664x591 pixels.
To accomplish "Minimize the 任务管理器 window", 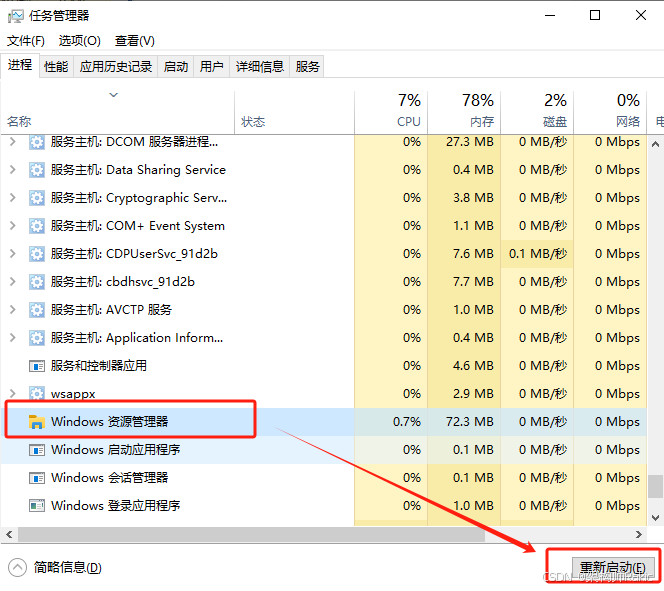I will coord(550,16).
